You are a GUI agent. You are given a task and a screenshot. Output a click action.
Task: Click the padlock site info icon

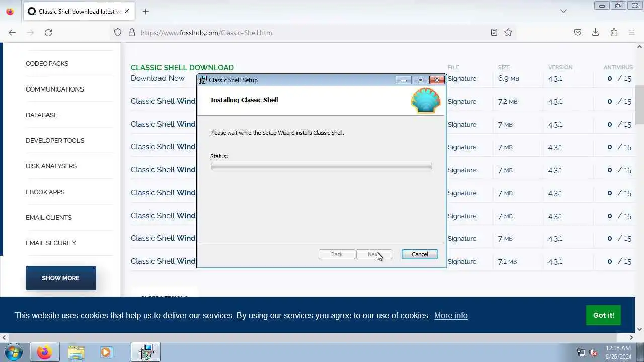click(132, 32)
